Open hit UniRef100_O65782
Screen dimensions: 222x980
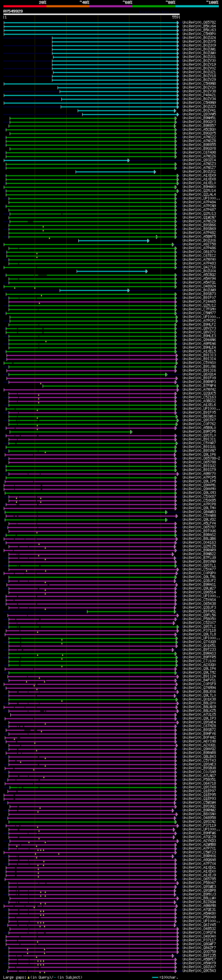pyautogui.click(x=199, y=23)
